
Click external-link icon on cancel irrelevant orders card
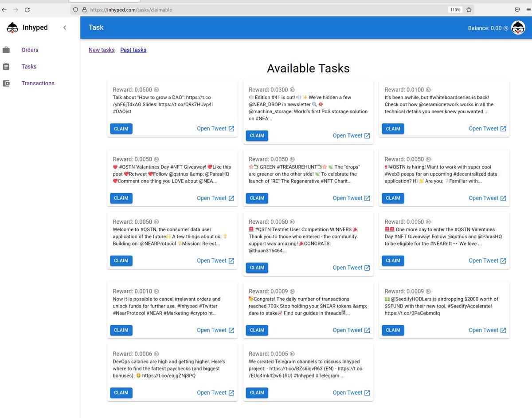point(231,330)
